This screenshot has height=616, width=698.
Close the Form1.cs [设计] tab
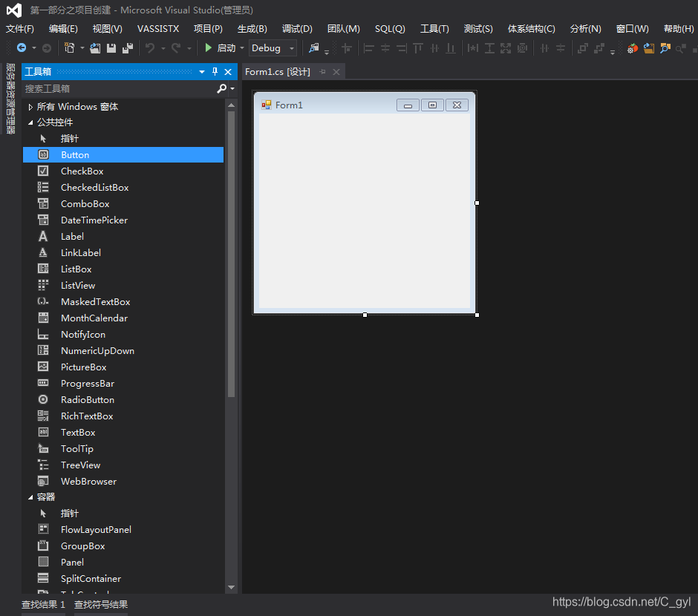(336, 71)
